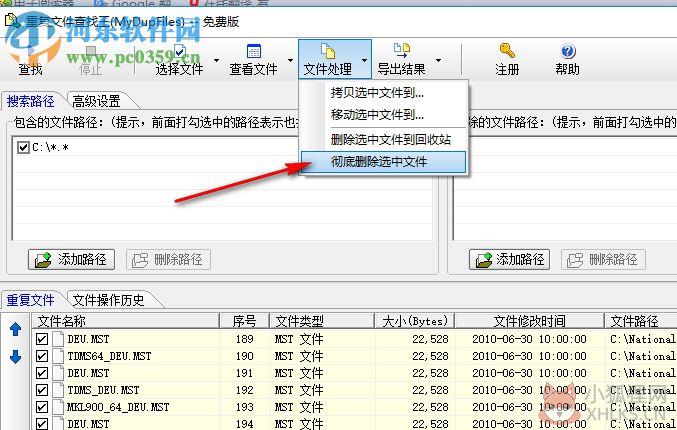This screenshot has width=677, height=430.
Task: Expand the 选择文件 dropdown arrow
Action: click(216, 60)
